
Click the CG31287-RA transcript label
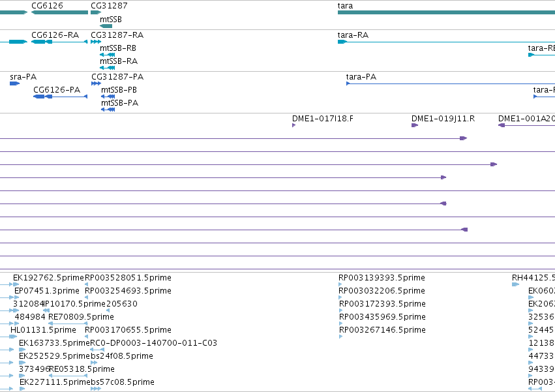coord(117,35)
